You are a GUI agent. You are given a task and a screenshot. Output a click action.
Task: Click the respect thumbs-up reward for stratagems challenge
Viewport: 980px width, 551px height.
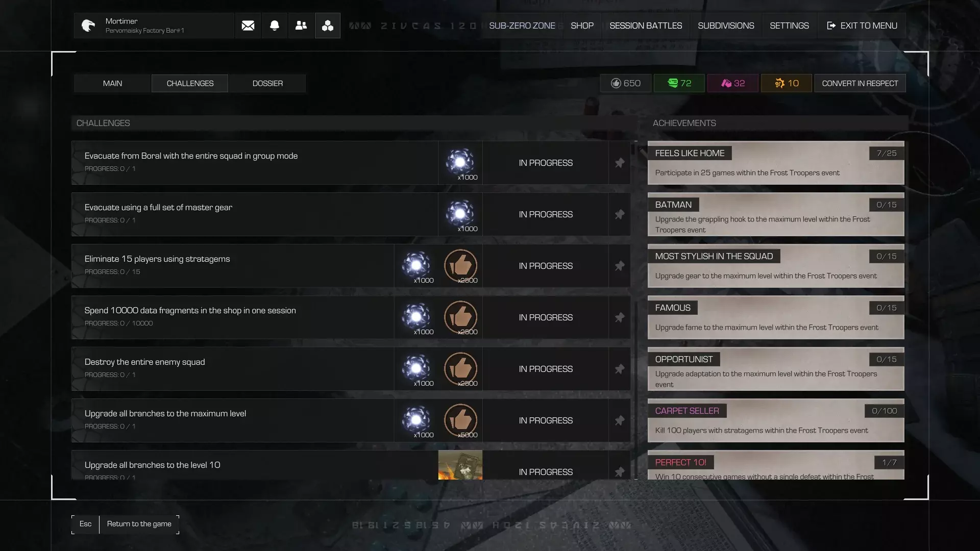click(460, 266)
